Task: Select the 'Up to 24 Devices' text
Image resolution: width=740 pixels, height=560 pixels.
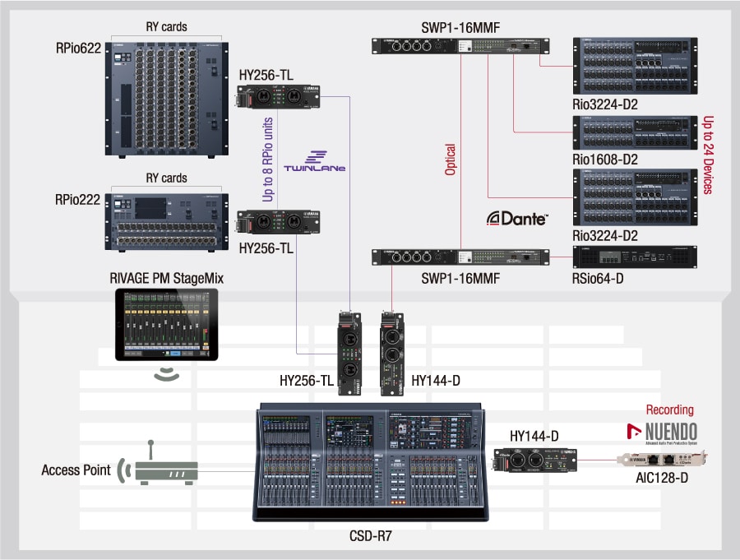Action: (x=707, y=155)
